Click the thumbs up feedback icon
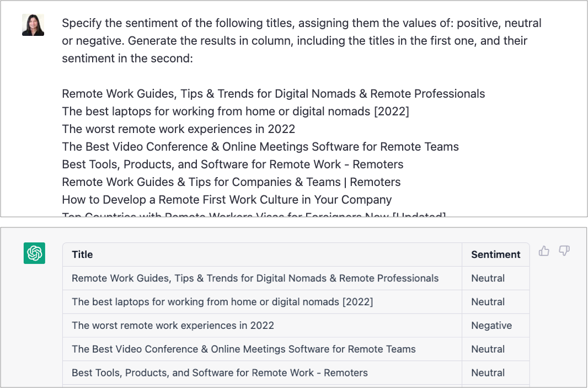This screenshot has width=588, height=388. (x=544, y=252)
